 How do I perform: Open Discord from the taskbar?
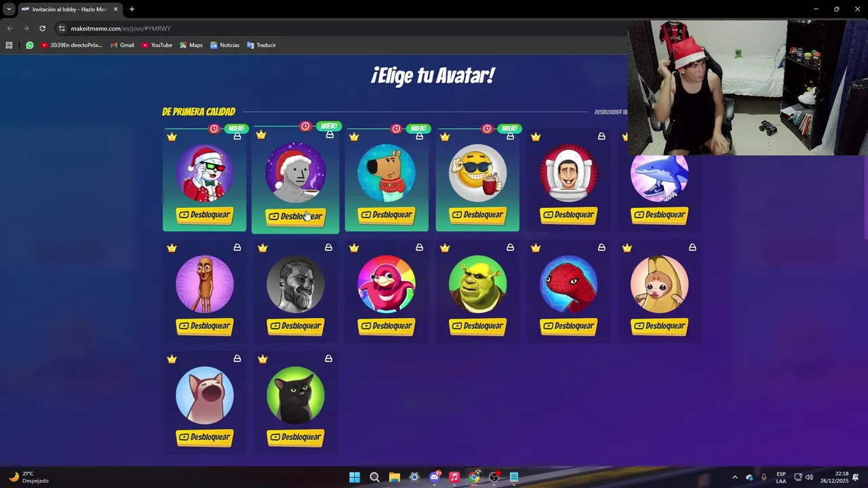(x=435, y=477)
